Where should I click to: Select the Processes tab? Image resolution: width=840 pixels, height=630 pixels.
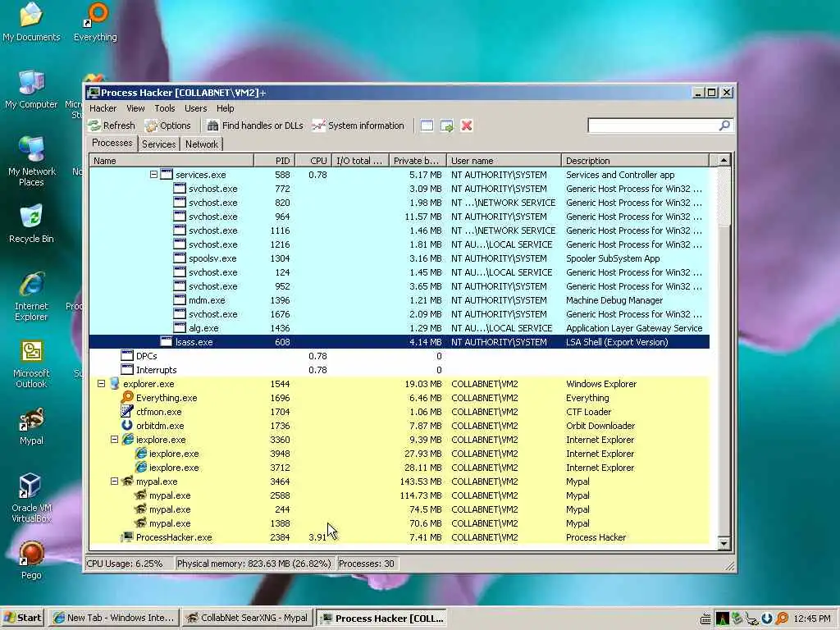(x=112, y=143)
